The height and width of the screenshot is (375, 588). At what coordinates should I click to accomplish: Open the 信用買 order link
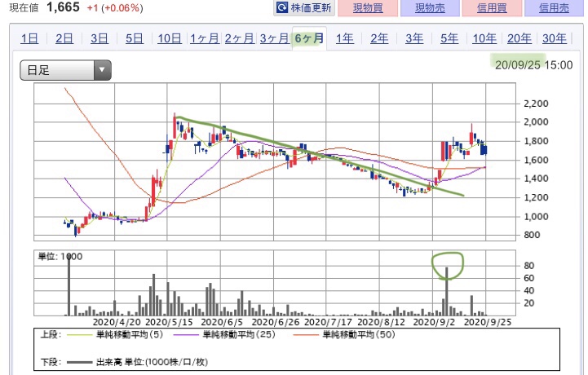pos(492,8)
